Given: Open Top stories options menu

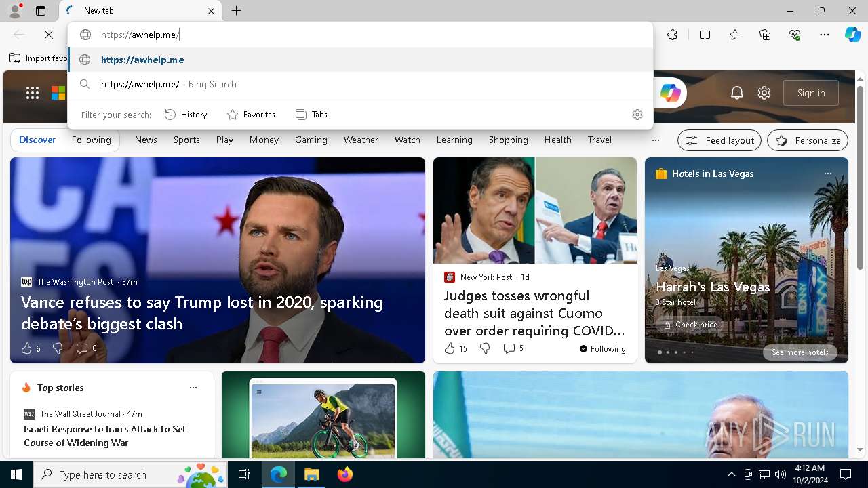Looking at the screenshot, I should [193, 388].
